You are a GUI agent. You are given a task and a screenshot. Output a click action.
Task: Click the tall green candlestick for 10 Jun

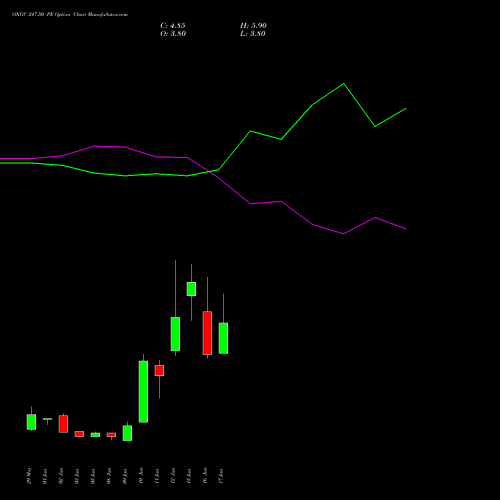(x=143, y=392)
